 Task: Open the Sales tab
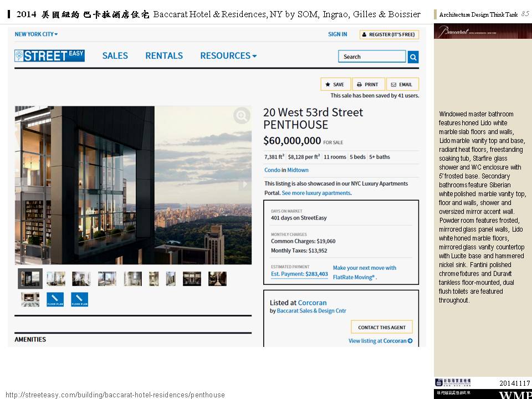(115, 55)
